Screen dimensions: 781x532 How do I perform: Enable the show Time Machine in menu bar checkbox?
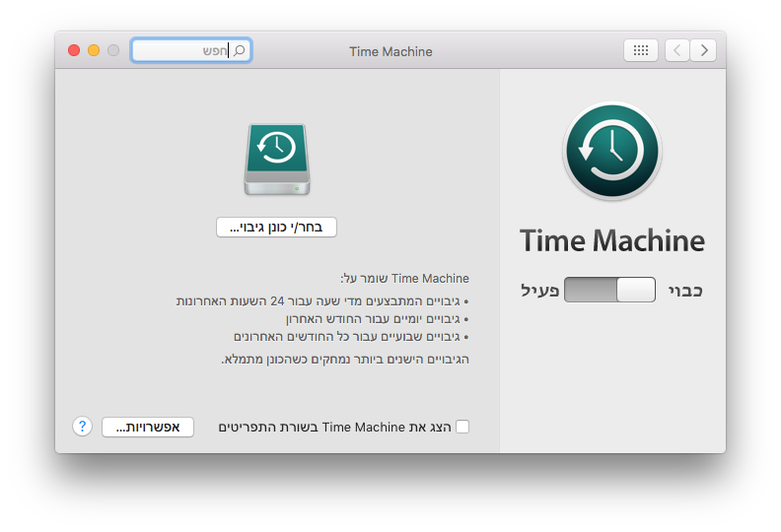click(462, 427)
